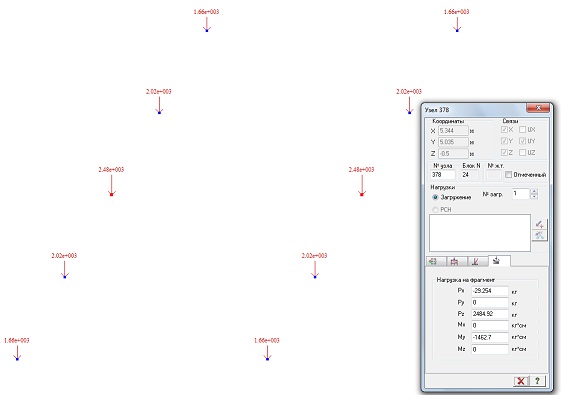Image resolution: width=561 pixels, height=395 pixels.
Task: Click the edit-load icon below the checkmark
Action: [x=540, y=235]
